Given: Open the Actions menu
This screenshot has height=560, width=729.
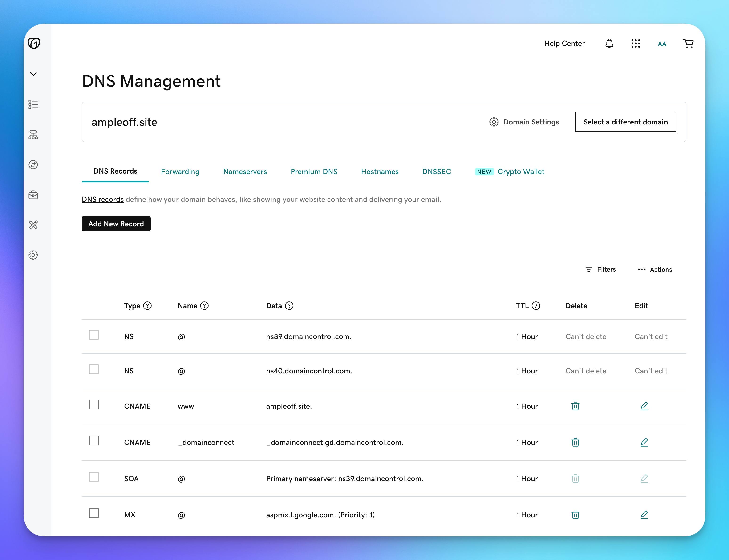Looking at the screenshot, I should [x=654, y=269].
